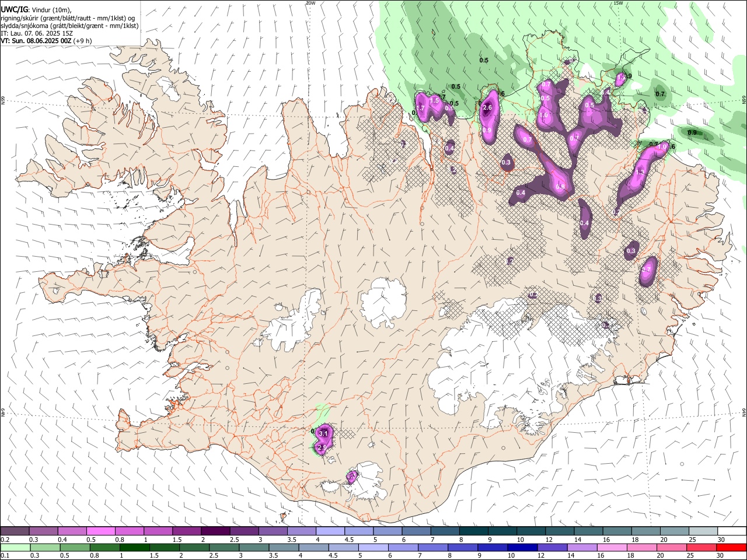
Task: Click the white snow swatch labeled 30
Action: tap(732, 531)
